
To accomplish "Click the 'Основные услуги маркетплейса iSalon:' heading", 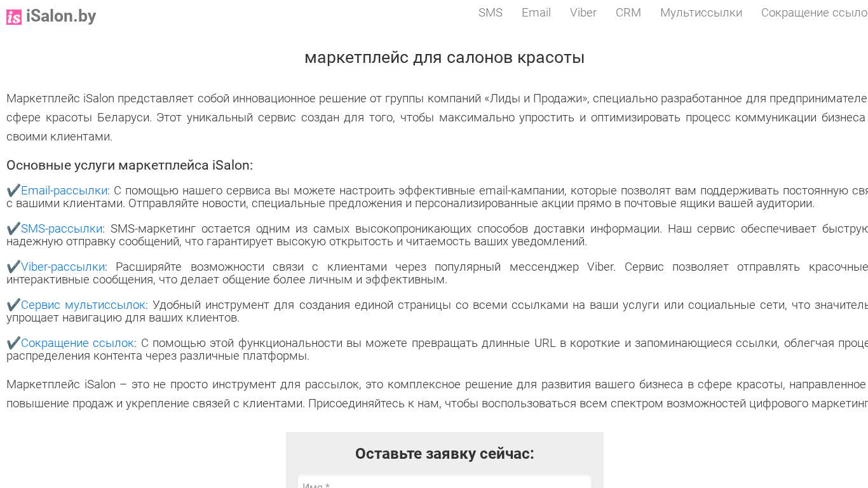I will 130,165.
